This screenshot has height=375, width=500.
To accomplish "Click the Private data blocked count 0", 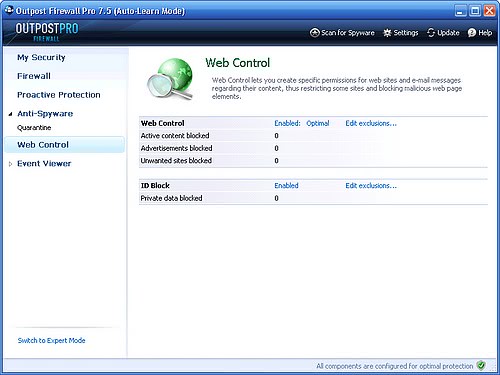I will 276,198.
